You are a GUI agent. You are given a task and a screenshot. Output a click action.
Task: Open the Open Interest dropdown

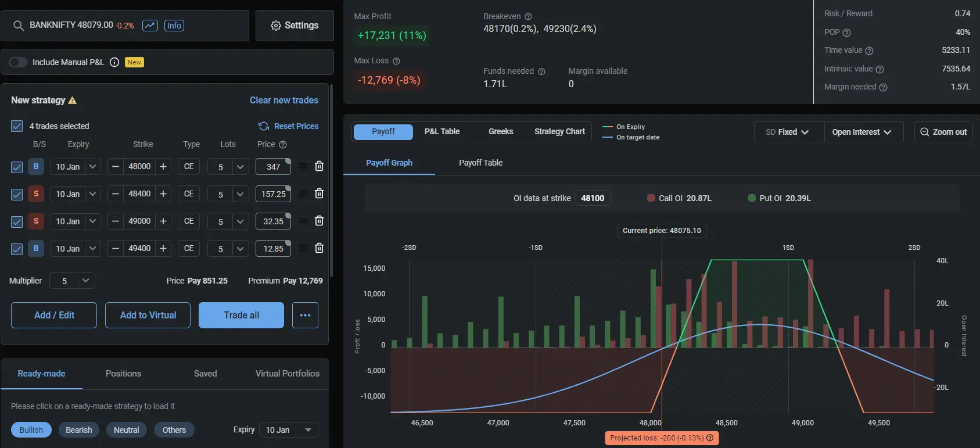[863, 132]
